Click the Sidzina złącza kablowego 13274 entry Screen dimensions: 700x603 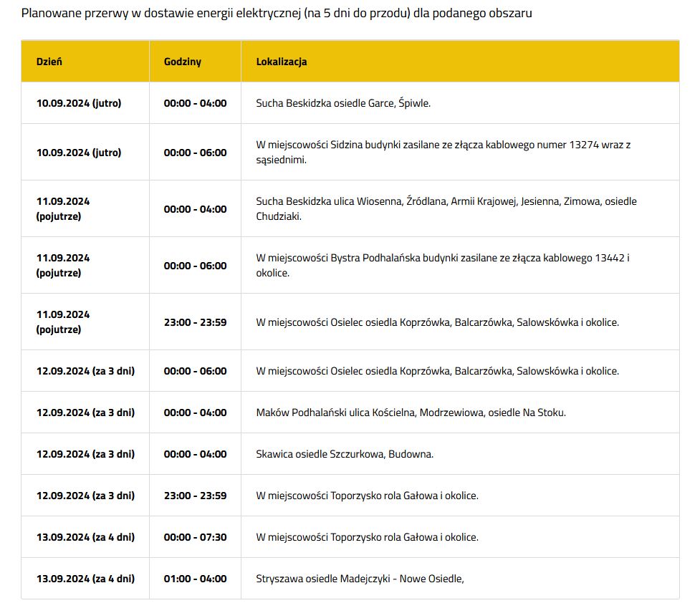[443, 153]
